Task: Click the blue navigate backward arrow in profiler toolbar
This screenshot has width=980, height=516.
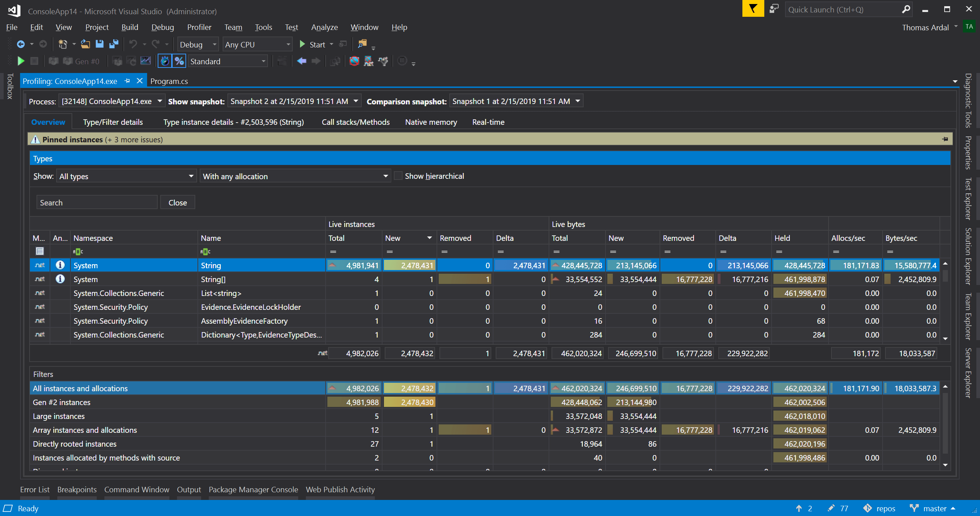Action: [301, 61]
